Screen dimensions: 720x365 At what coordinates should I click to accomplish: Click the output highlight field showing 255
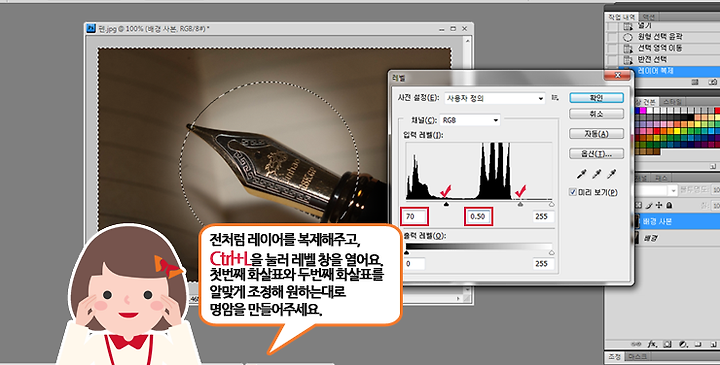coord(544,264)
